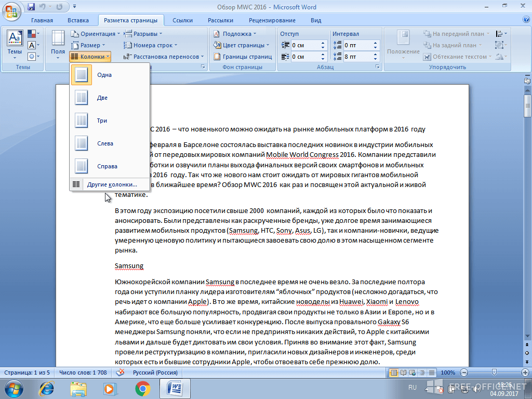
Task: Click zoom in plus button
Action: pyautogui.click(x=525, y=373)
